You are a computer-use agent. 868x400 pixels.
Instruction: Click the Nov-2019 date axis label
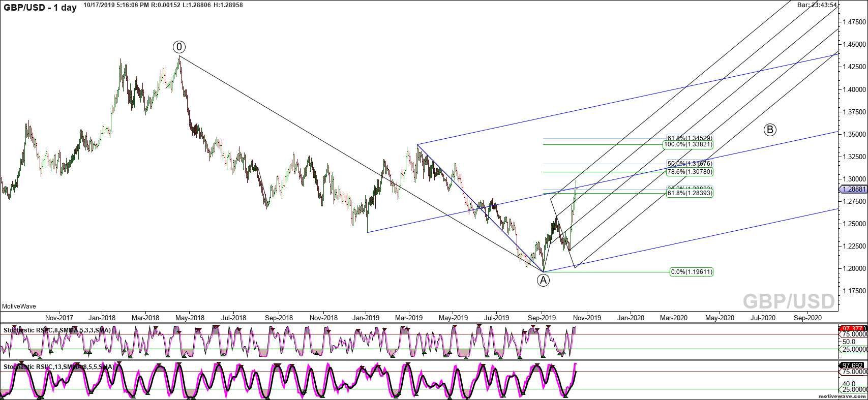(587, 318)
